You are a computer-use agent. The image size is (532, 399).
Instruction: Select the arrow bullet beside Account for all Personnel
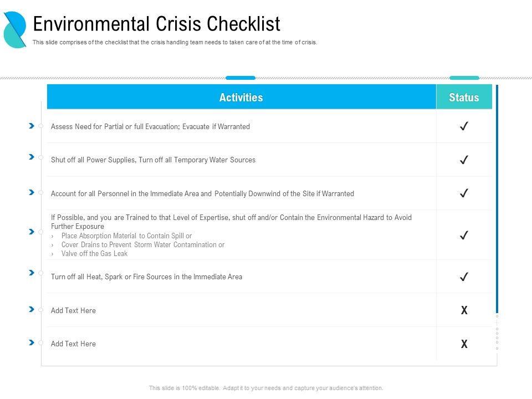32,192
